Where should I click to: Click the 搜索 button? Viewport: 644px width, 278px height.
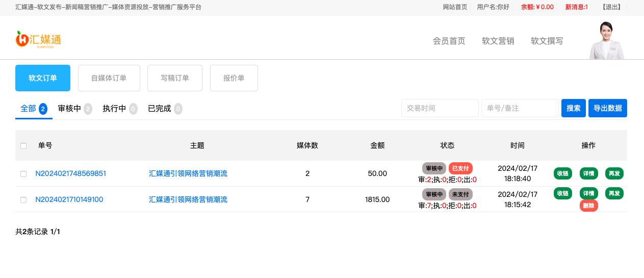coord(574,108)
